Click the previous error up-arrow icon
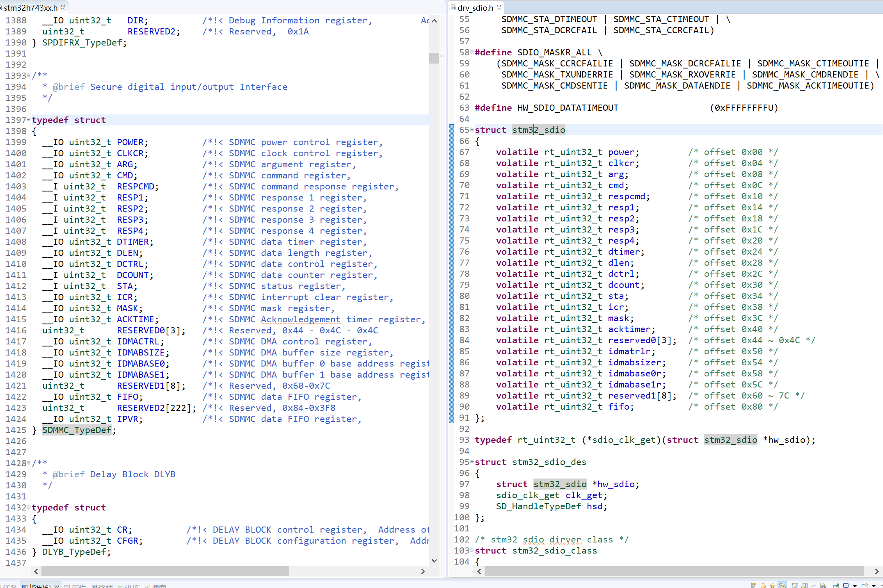Image resolution: width=883 pixels, height=588 pixels. pos(773,586)
